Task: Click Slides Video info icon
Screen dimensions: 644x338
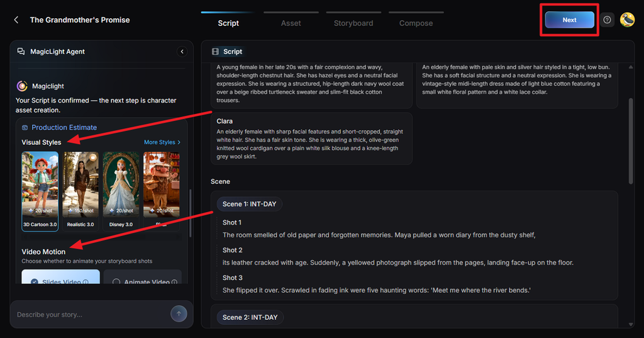Action: coord(86,282)
